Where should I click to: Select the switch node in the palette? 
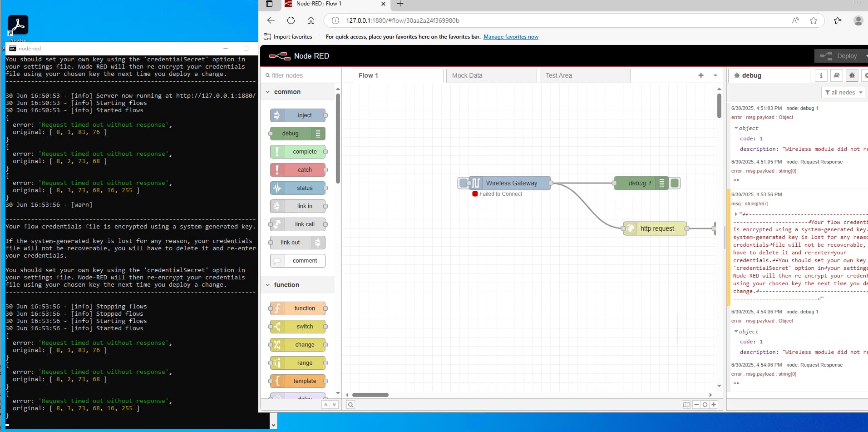coord(298,327)
